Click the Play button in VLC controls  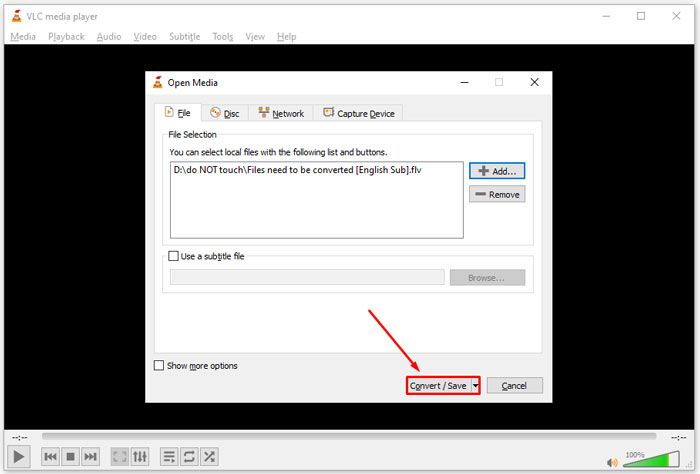click(18, 457)
